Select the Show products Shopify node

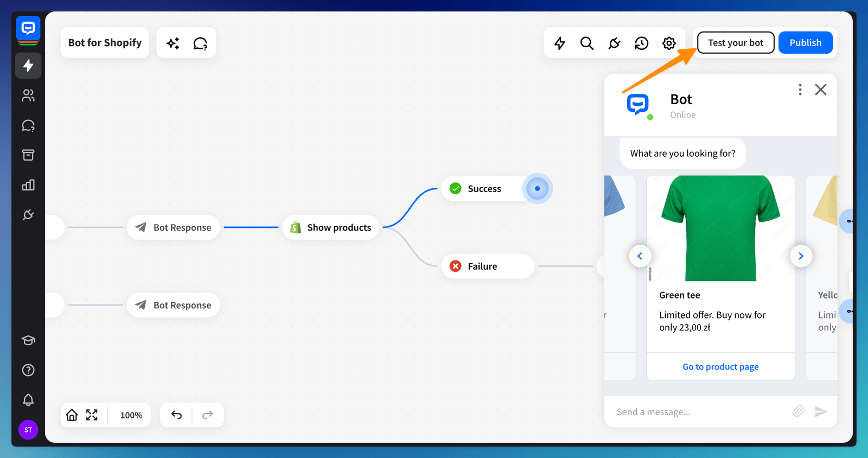coord(330,227)
